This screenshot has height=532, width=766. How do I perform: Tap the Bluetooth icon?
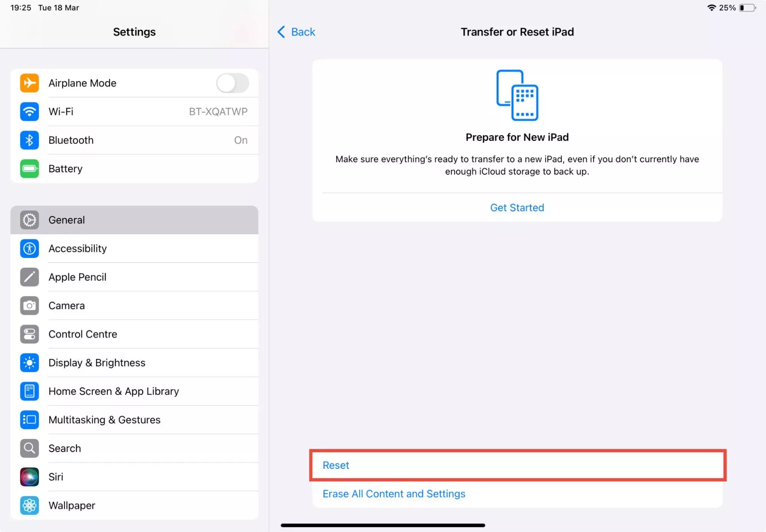coord(30,140)
